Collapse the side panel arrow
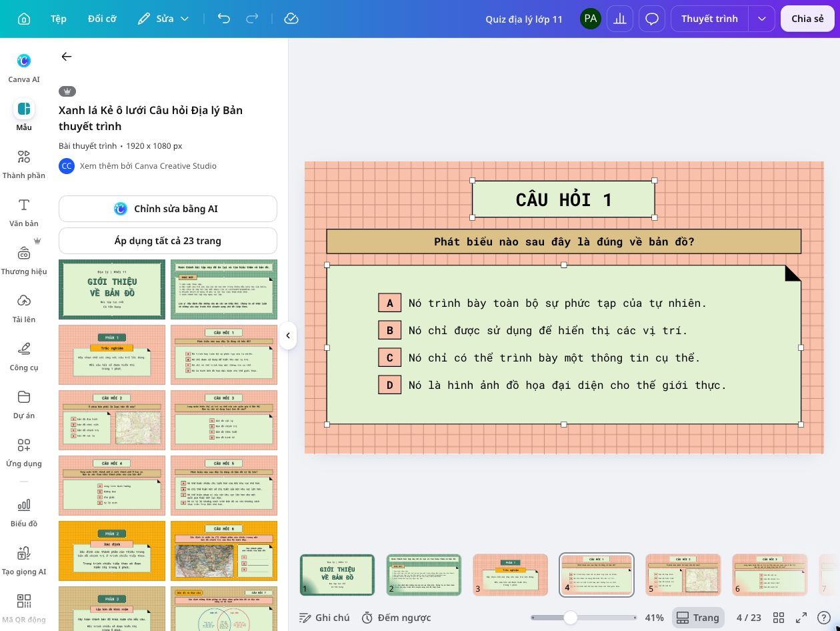The height and width of the screenshot is (631, 840). (288, 336)
